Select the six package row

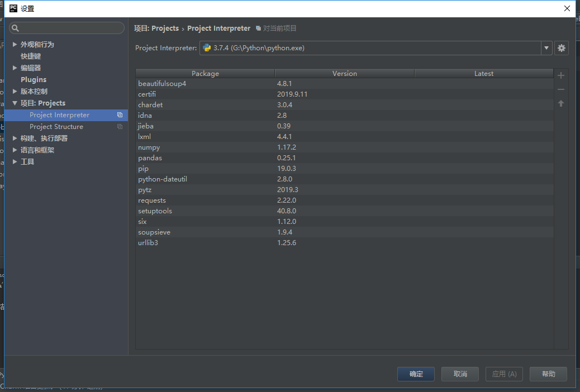pos(344,222)
